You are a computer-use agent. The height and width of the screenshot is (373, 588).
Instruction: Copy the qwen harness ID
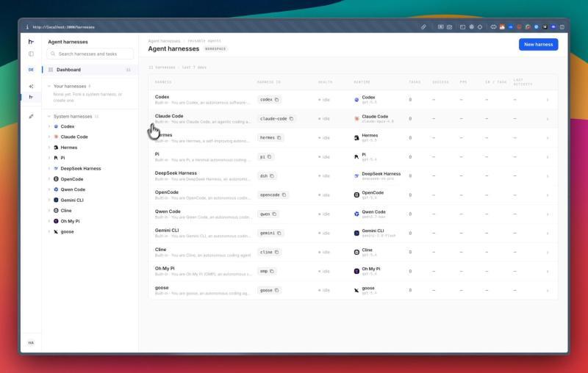tap(274, 214)
